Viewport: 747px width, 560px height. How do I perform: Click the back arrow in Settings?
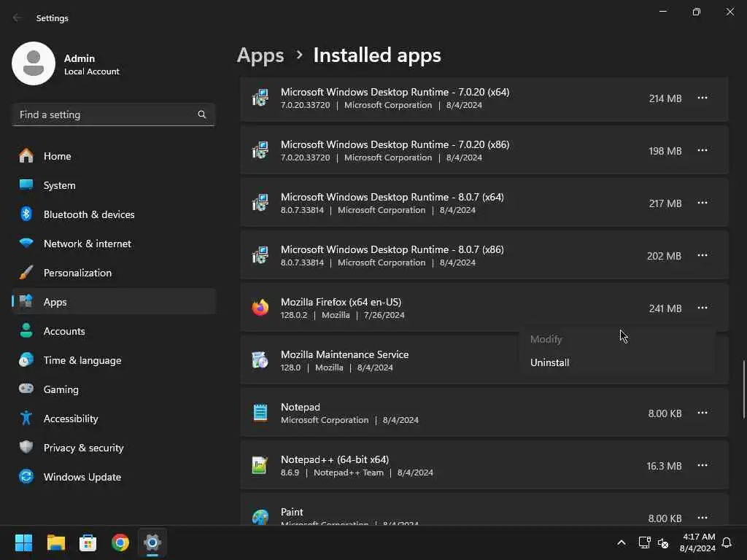tap(18, 18)
